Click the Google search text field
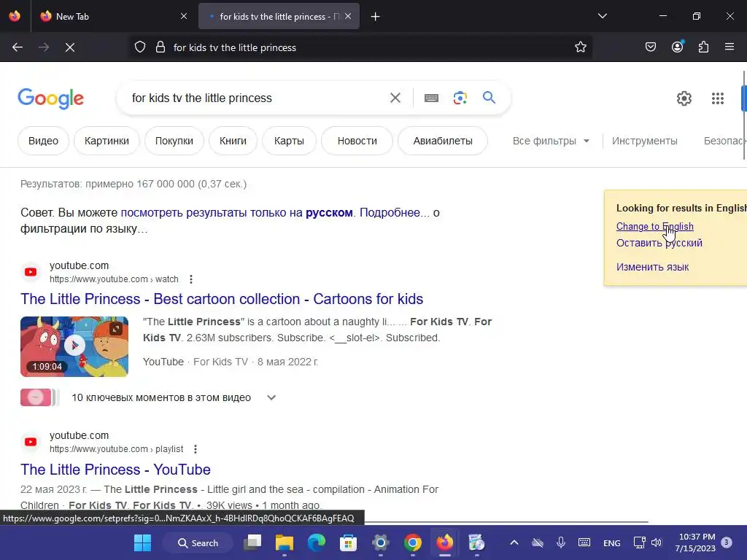747x560 pixels. coord(258,98)
